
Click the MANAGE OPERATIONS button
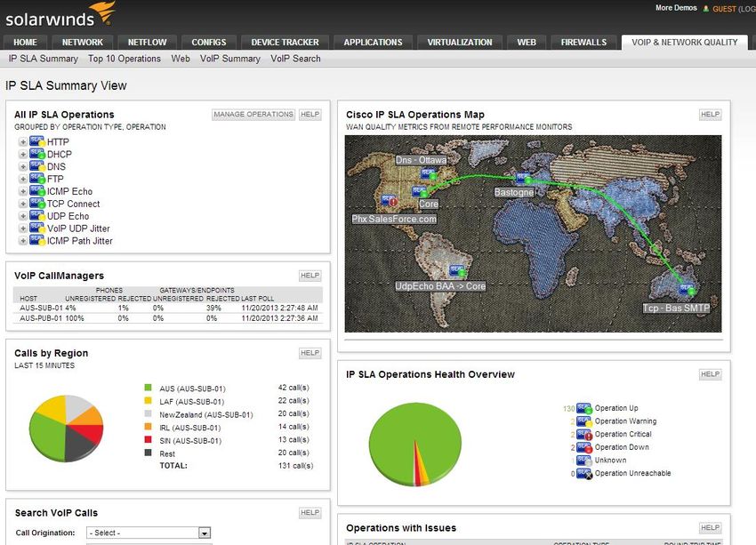(x=253, y=114)
